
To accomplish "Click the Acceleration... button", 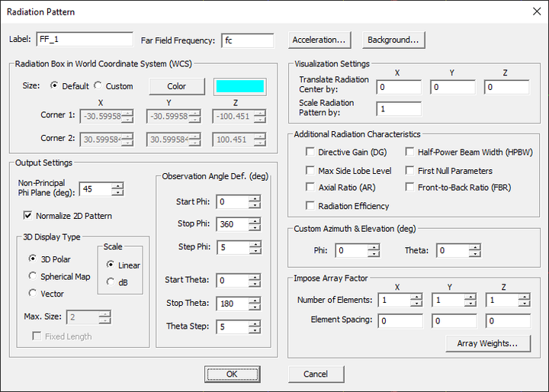I will (319, 40).
